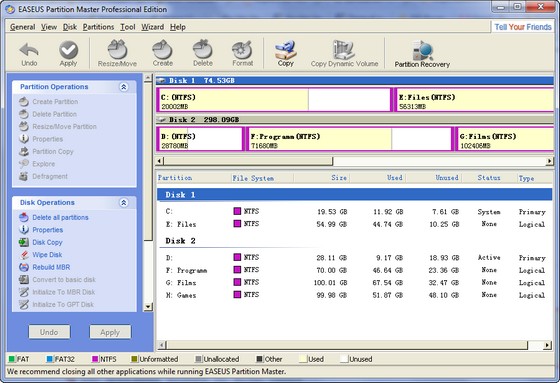Click the Tell Your Friends link
560x383 pixels.
(x=523, y=27)
